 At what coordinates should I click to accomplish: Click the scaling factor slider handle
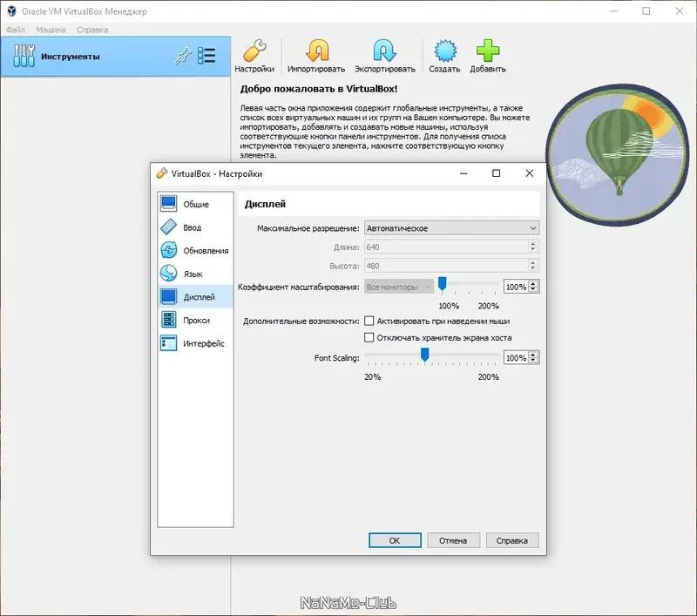pyautogui.click(x=442, y=283)
